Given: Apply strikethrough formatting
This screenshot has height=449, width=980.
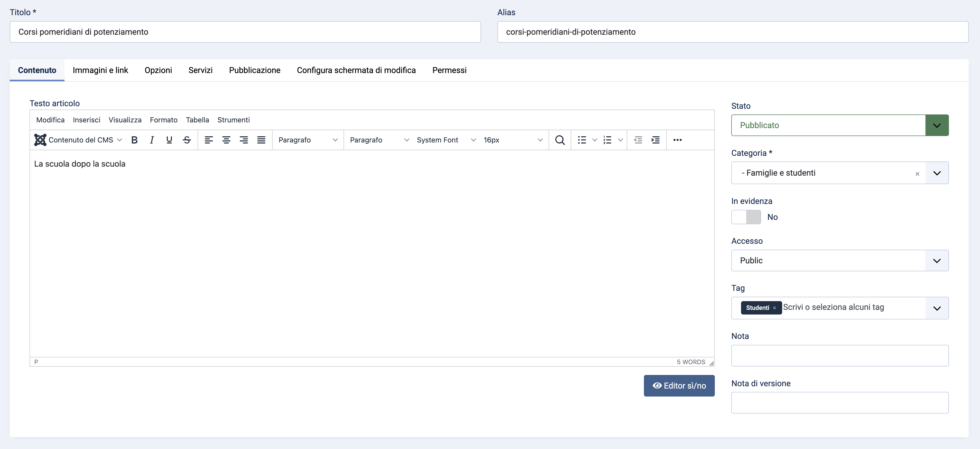Looking at the screenshot, I should (187, 140).
